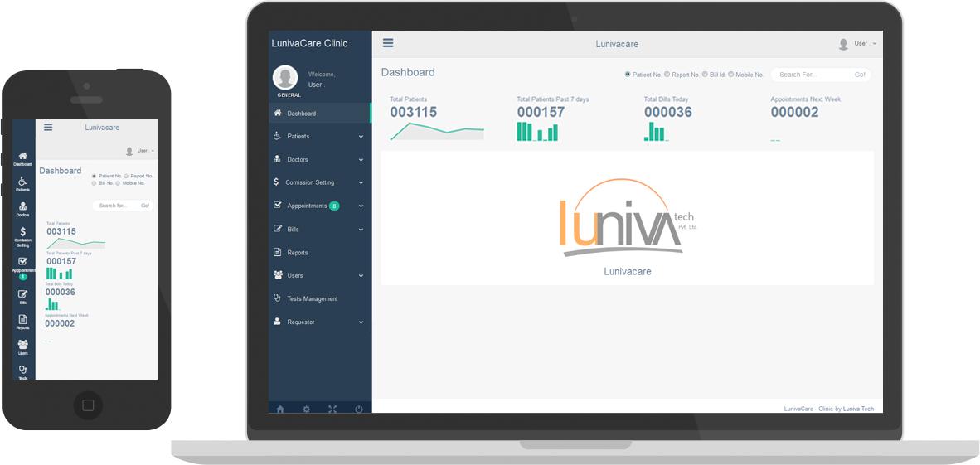The image size is (980, 465).
Task: Expand the Requestor chevron in laptop sidebar
Action: coord(361,322)
